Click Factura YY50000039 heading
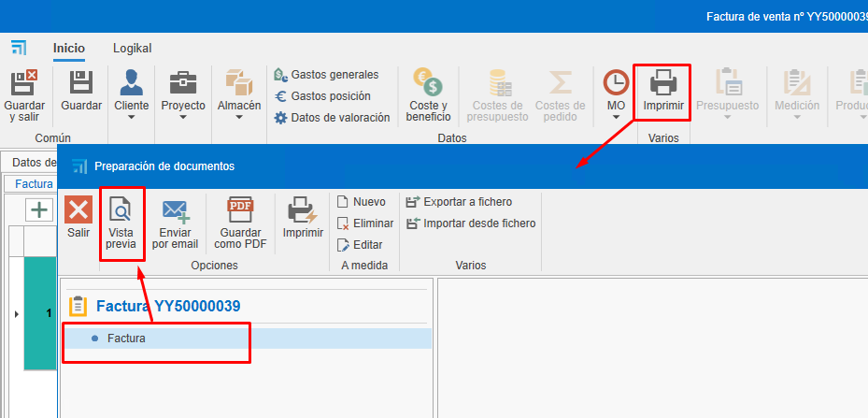Image resolution: width=868 pixels, height=418 pixels. [168, 306]
